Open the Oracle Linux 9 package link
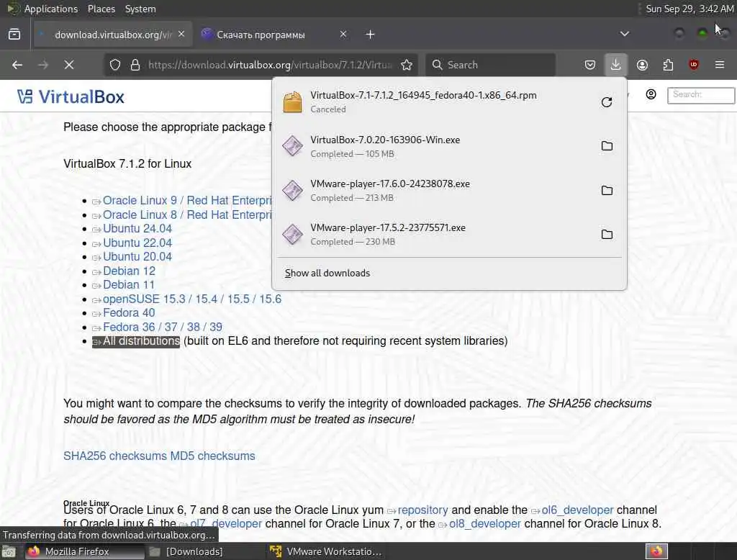 pos(187,200)
